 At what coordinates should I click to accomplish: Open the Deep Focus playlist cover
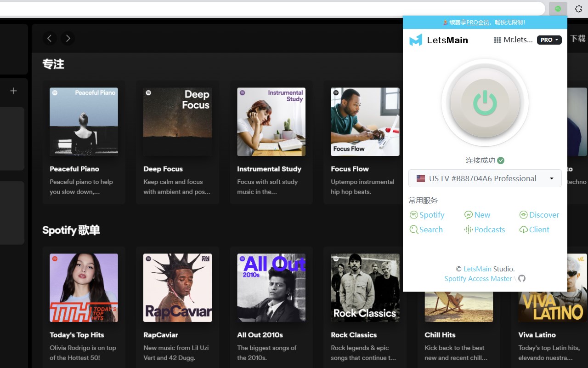click(x=177, y=122)
